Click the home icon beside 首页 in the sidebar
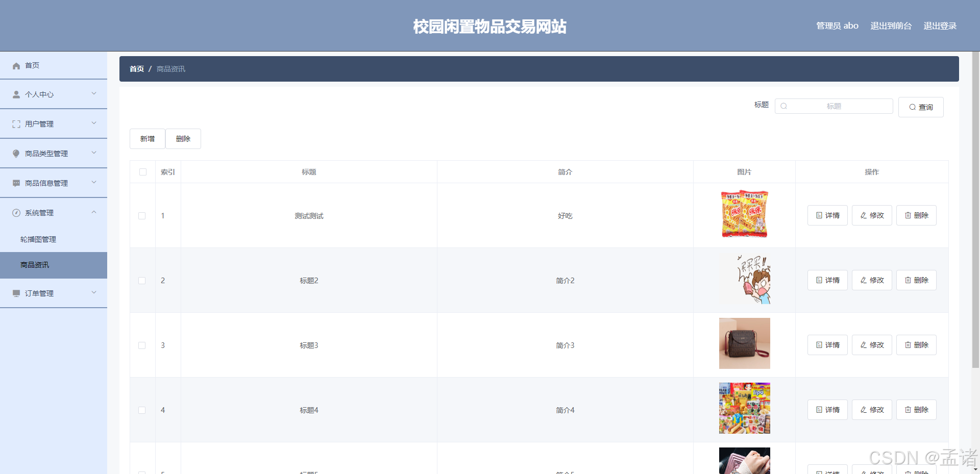The image size is (980, 474). tap(16, 66)
